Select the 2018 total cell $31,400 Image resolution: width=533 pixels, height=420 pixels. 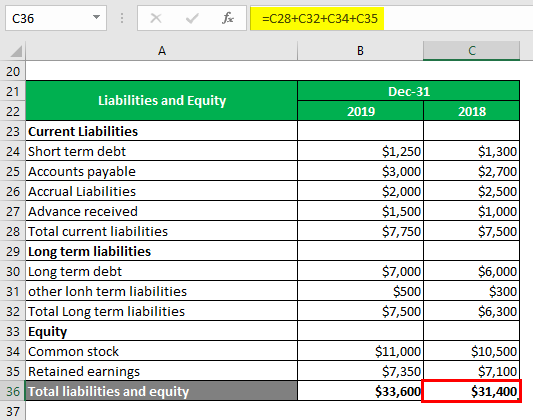coord(471,391)
